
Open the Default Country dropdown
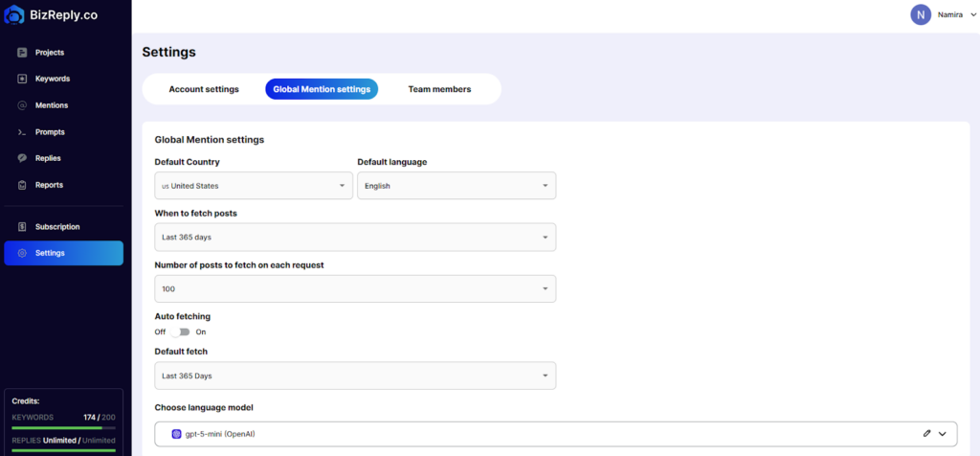pos(253,186)
